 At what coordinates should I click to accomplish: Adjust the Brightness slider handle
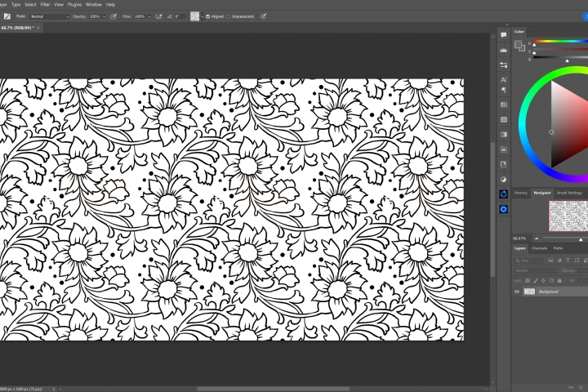567,60
